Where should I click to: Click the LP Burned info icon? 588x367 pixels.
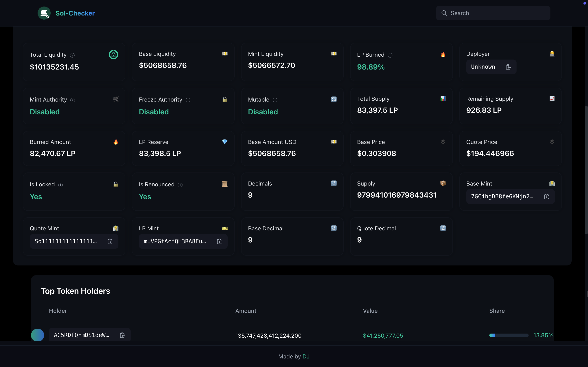coord(390,55)
